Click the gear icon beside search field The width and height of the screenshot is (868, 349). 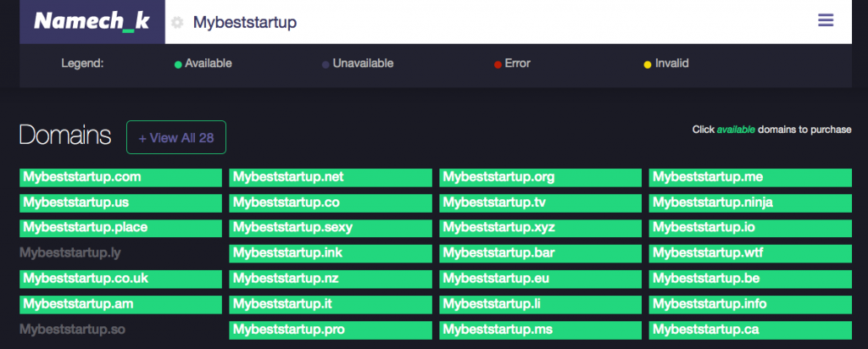[x=177, y=23]
